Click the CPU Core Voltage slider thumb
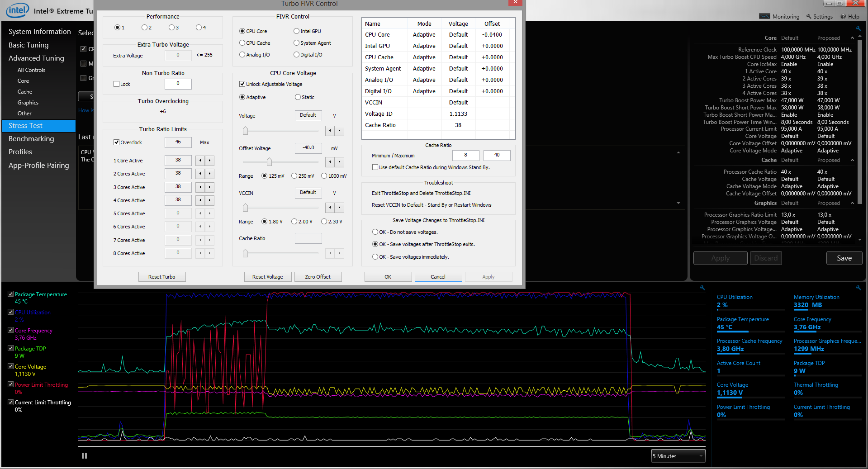 point(245,131)
